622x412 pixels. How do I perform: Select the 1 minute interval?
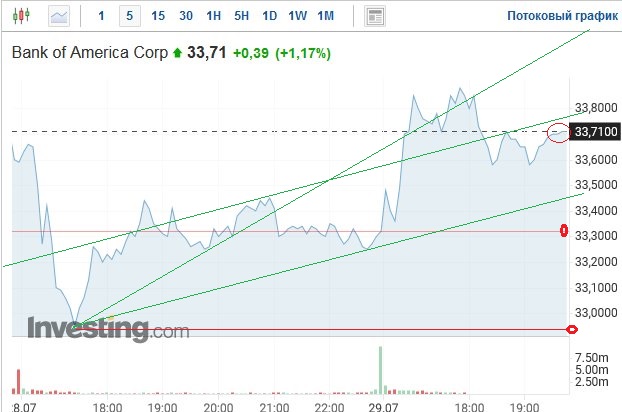(x=102, y=16)
